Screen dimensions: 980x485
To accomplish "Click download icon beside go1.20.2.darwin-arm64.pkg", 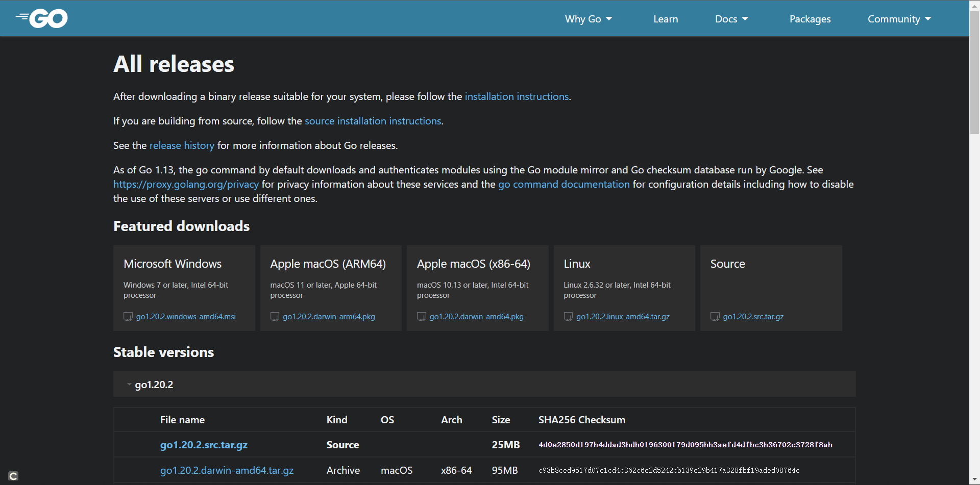I will pos(275,317).
